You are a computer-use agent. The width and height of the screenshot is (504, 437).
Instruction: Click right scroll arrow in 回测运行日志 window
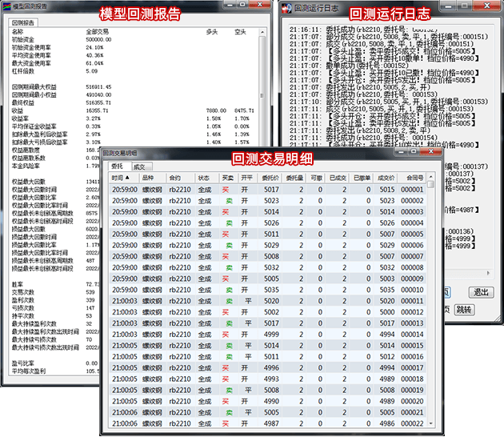click(488, 273)
